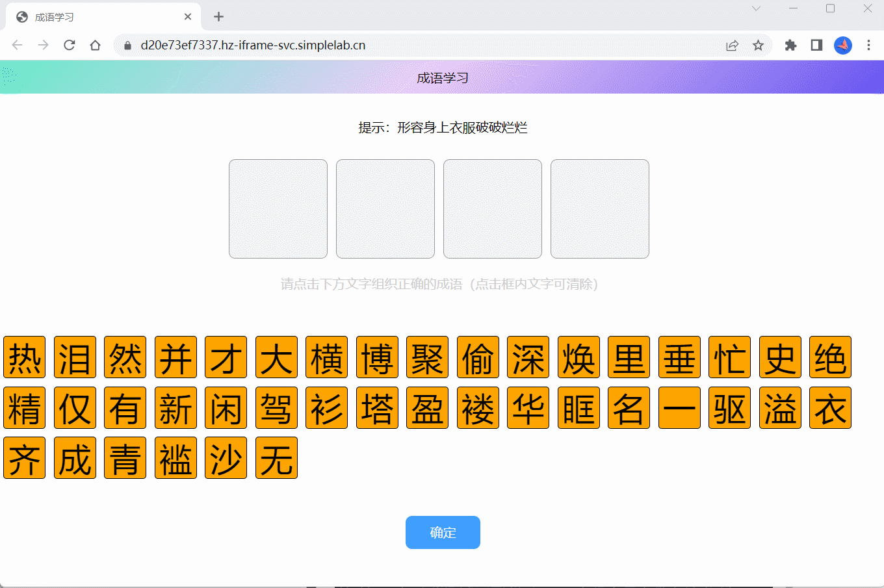Click the 确定 confirm button
Screen dimensions: 884x588
pos(443,532)
